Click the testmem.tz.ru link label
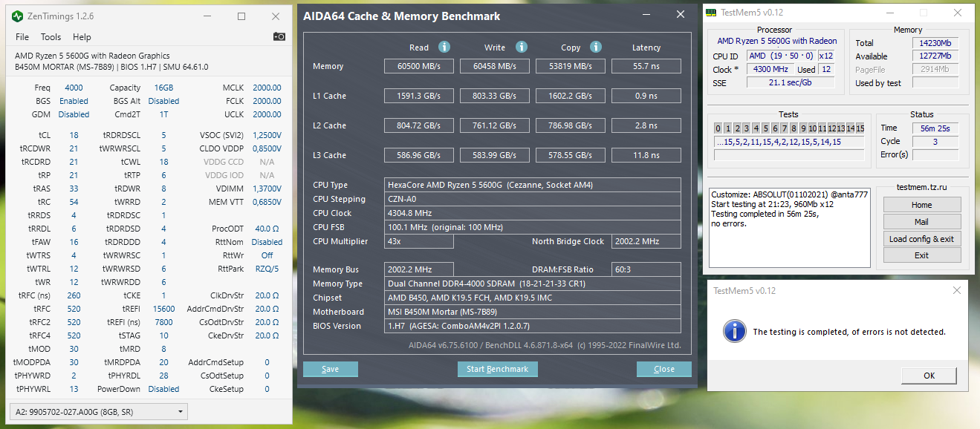The image size is (980, 429). pyautogui.click(x=921, y=189)
